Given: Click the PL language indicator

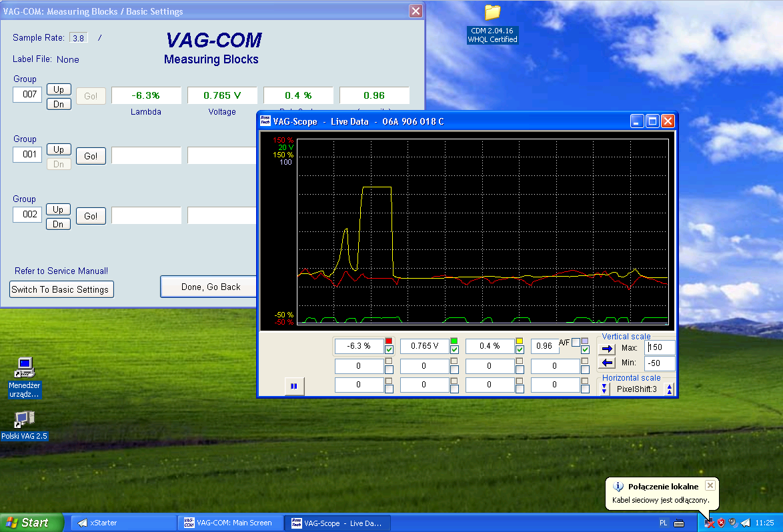Looking at the screenshot, I should (x=663, y=523).
